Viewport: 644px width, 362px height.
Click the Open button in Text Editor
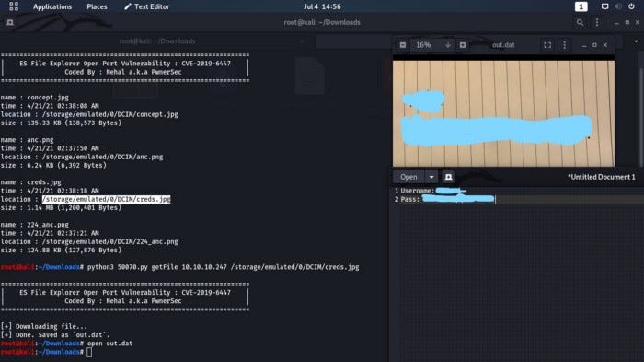click(x=408, y=177)
